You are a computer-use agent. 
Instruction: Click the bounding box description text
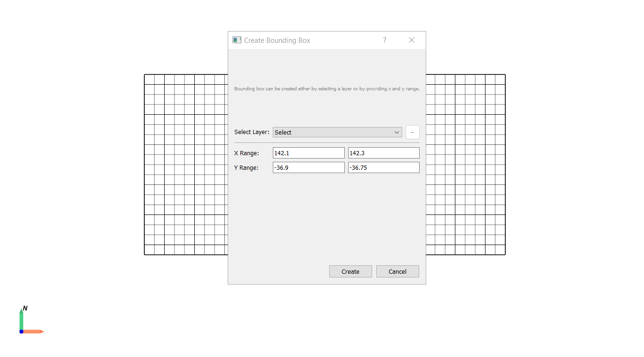tap(326, 89)
